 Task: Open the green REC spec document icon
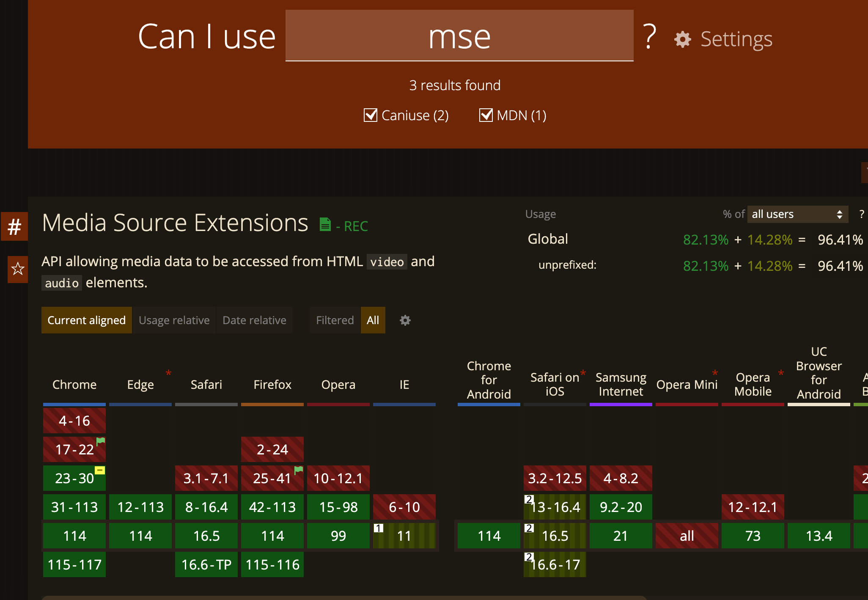tap(325, 224)
